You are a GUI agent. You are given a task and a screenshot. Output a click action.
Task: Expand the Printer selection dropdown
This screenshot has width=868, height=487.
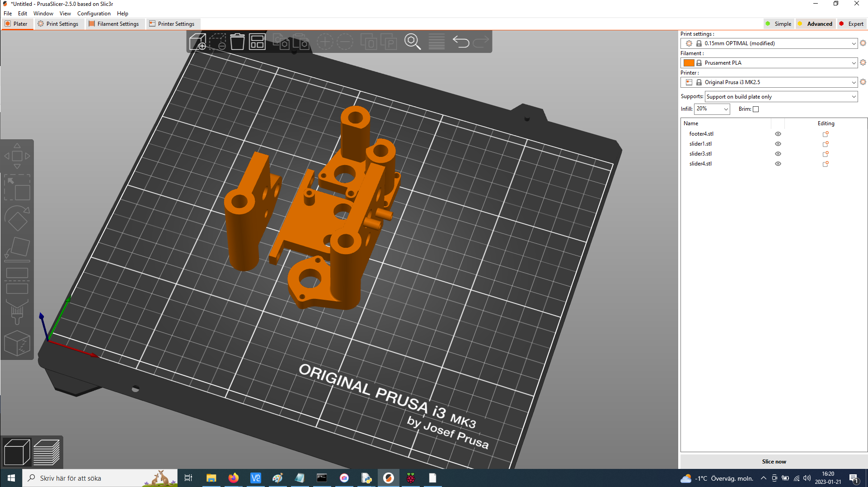point(852,82)
